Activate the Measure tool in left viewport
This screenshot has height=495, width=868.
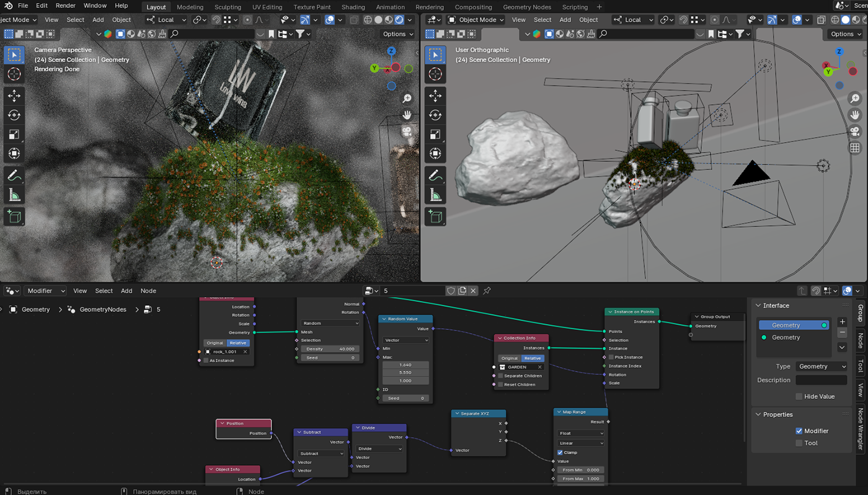pos(14,195)
